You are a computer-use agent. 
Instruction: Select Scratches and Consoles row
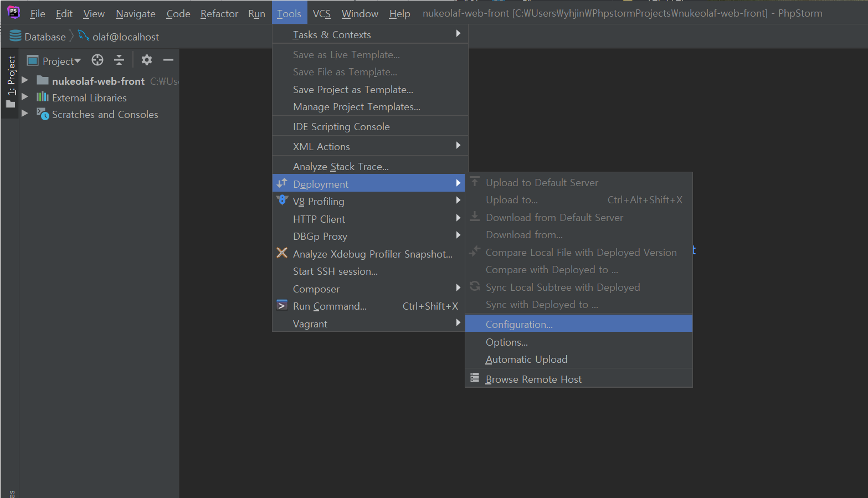coord(100,114)
